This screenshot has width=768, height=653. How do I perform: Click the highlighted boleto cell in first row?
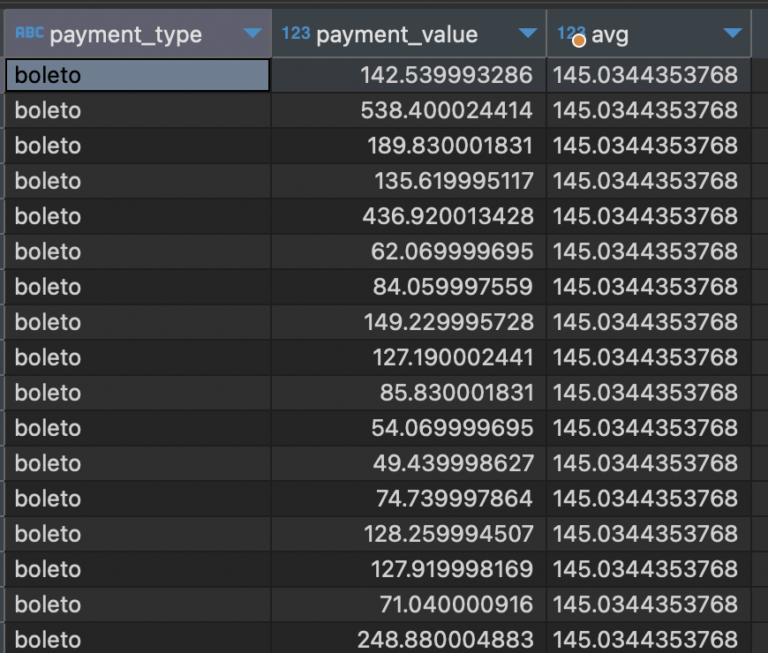click(137, 75)
